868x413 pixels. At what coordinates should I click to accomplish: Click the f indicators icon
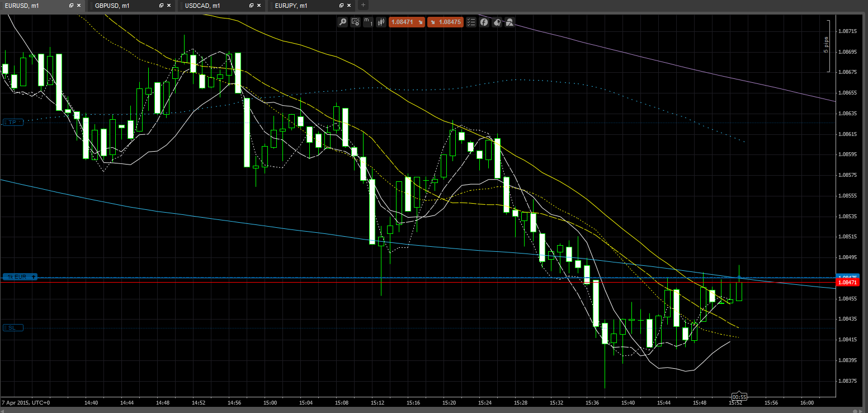coord(484,22)
